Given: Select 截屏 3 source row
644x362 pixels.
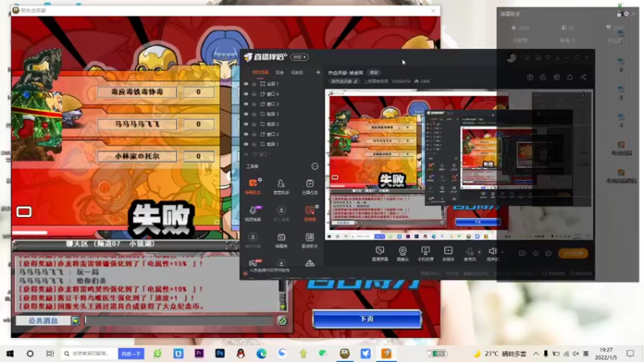Looking at the screenshot, I should [280, 114].
